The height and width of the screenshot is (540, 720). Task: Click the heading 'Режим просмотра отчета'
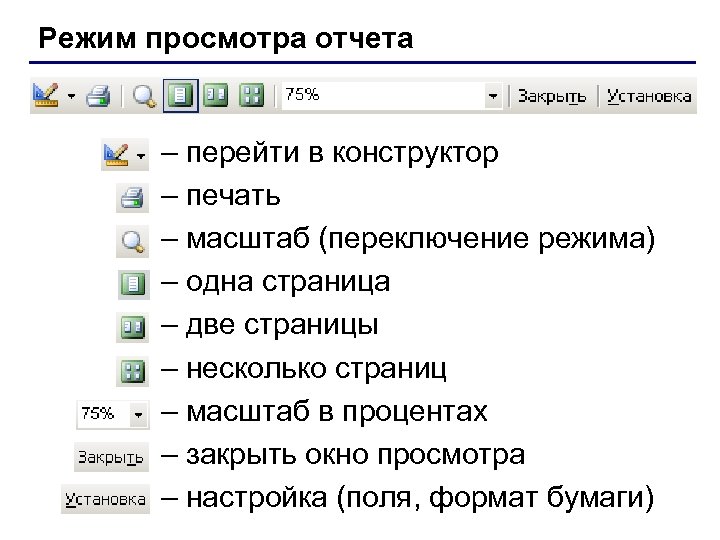click(225, 38)
